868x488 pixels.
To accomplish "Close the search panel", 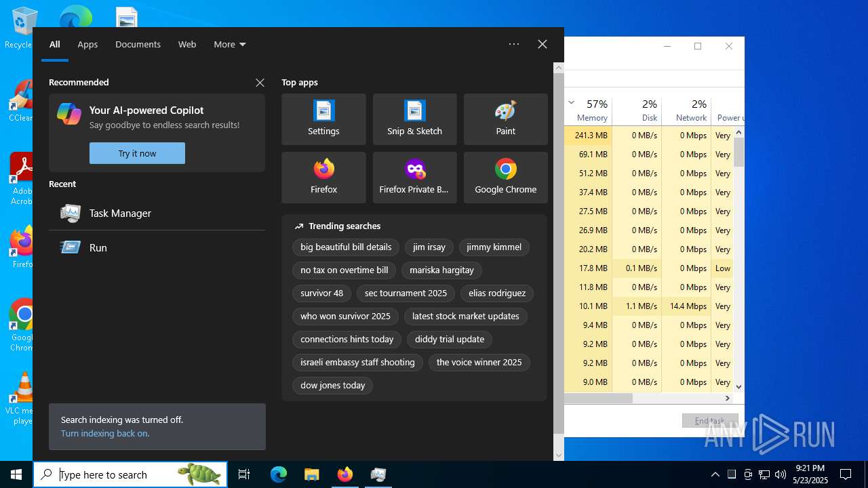I will 542,44.
